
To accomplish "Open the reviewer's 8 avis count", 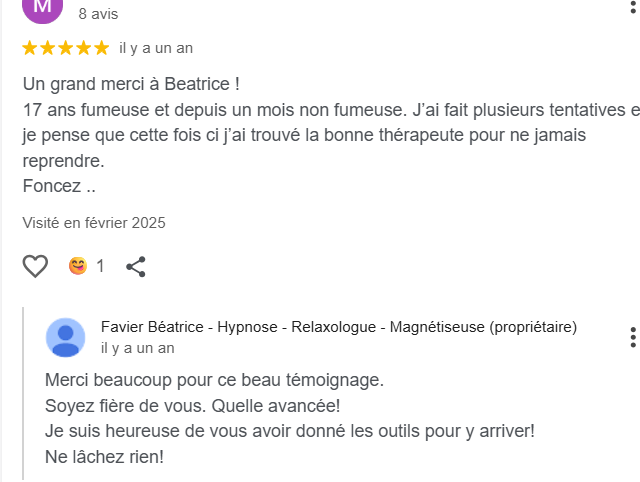I will pos(98,15).
